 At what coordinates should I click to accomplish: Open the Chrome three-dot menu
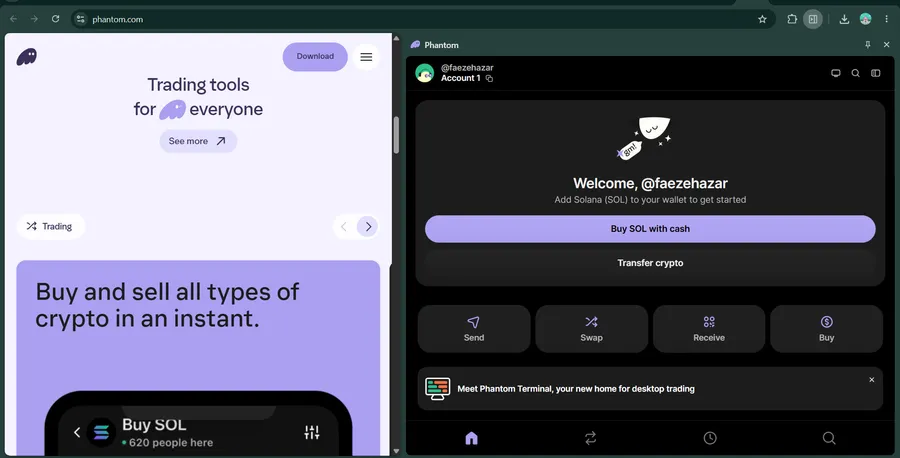887,19
